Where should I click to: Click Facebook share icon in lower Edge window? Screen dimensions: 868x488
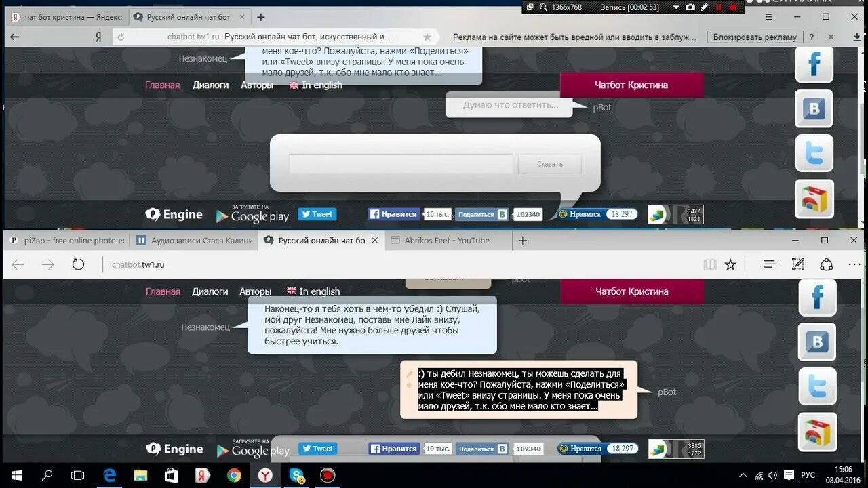pos(817,298)
